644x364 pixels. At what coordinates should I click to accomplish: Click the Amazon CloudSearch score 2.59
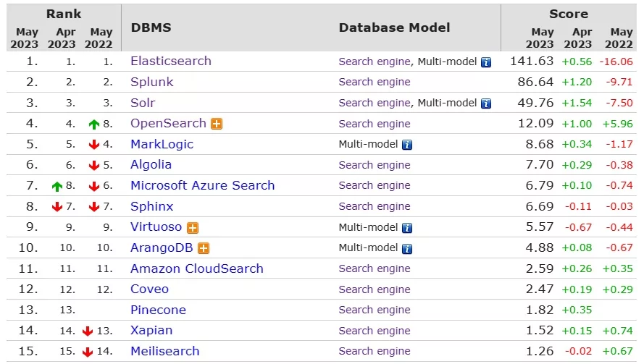(x=540, y=268)
